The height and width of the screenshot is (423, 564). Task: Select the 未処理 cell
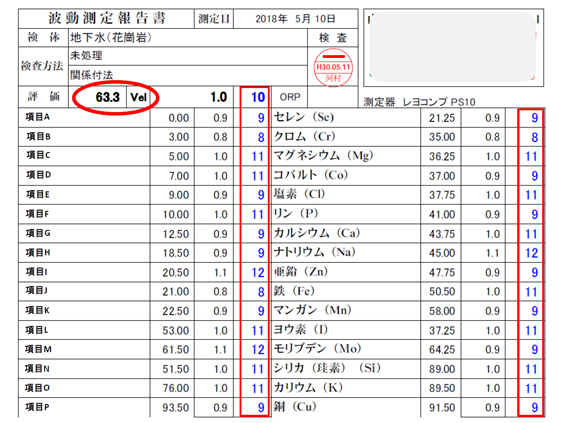[x=188, y=56]
